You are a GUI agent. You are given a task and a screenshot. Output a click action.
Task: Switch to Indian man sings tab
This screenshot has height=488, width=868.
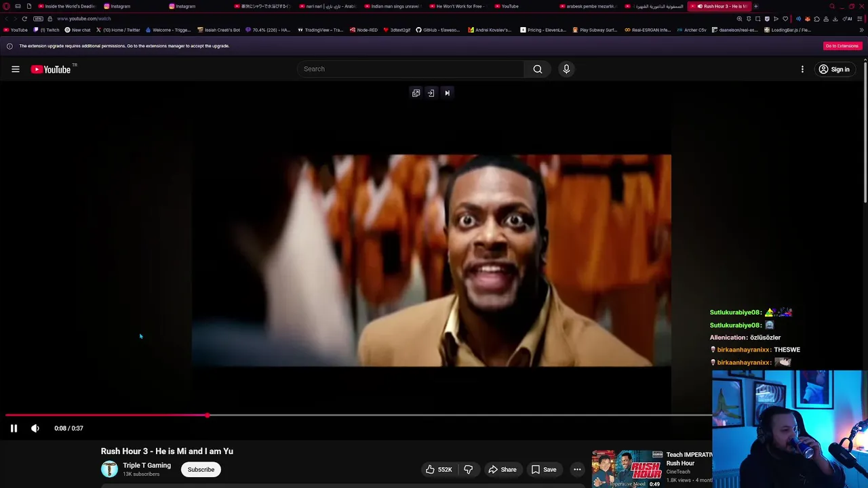click(x=393, y=6)
